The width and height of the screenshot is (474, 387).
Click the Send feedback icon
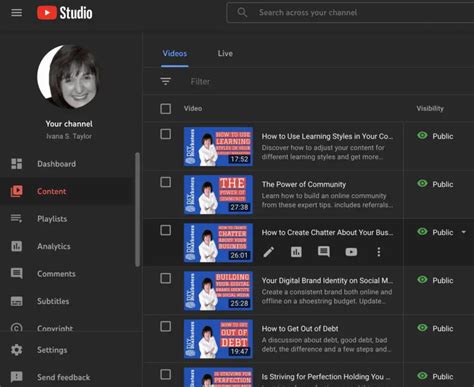coord(17,377)
